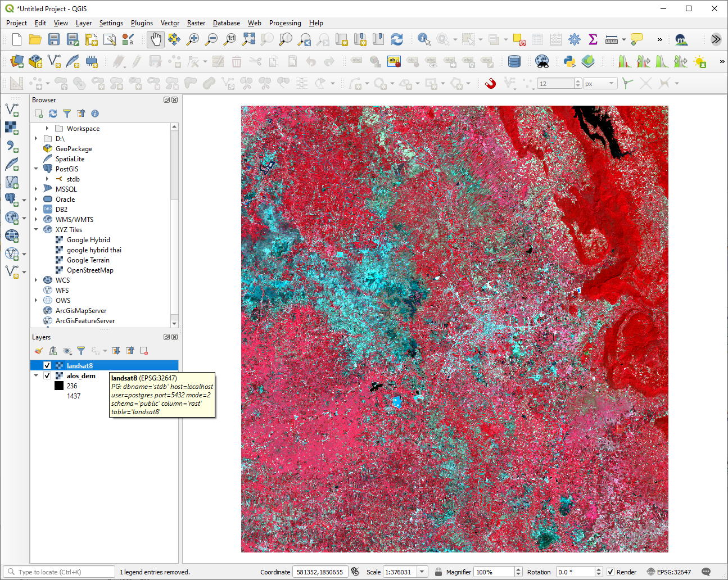Open the Data Source Manager icon
This screenshot has height=580, width=728.
[17, 61]
